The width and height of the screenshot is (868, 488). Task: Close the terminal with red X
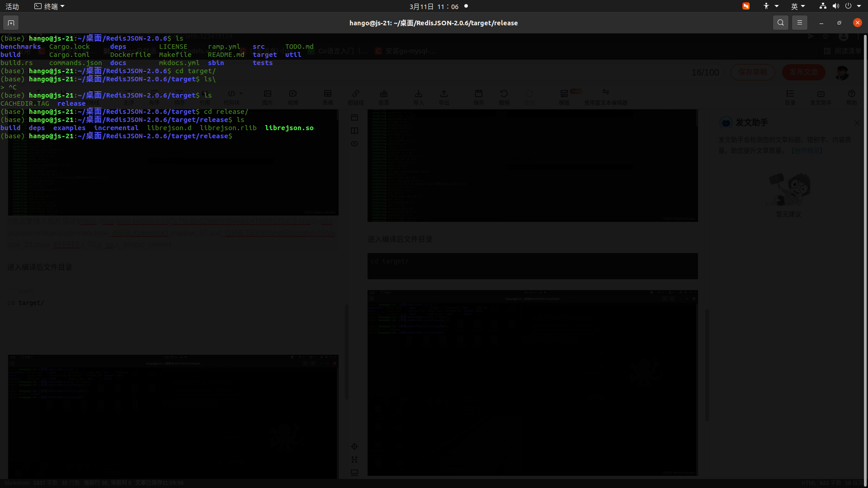click(857, 23)
